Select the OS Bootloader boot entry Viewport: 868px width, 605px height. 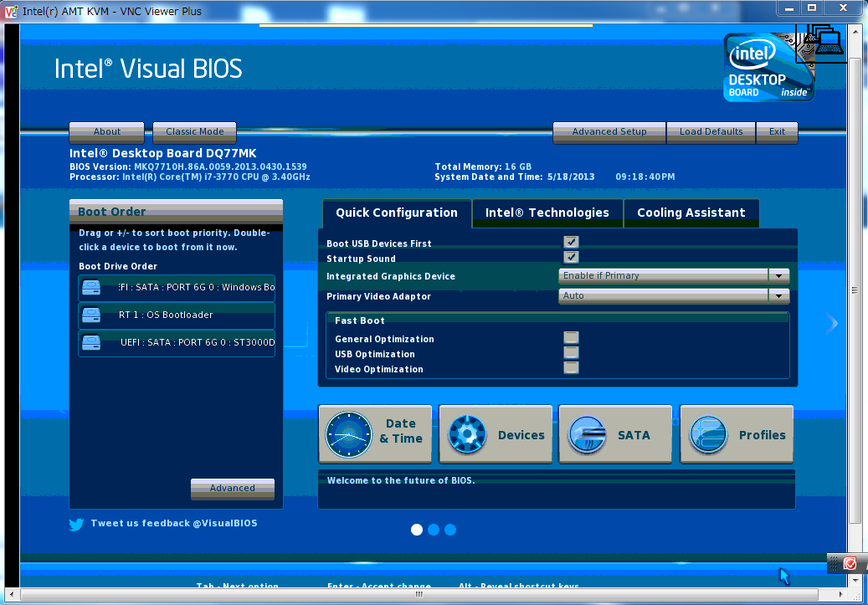pyautogui.click(x=177, y=315)
